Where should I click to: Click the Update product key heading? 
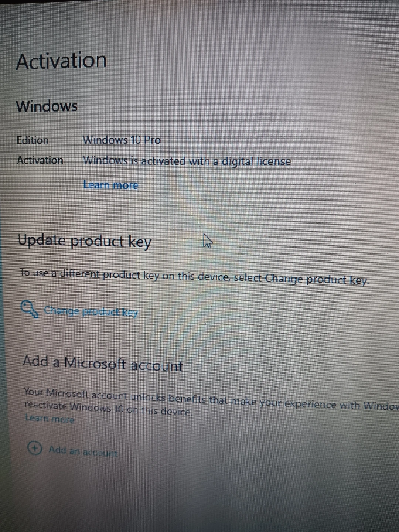tap(85, 241)
